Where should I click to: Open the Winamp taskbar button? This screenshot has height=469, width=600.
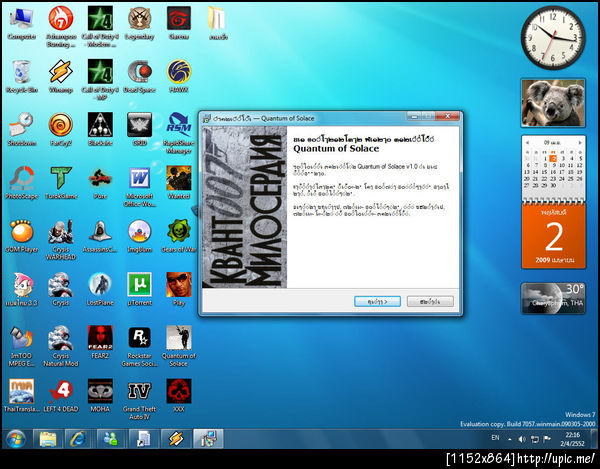coord(176,439)
